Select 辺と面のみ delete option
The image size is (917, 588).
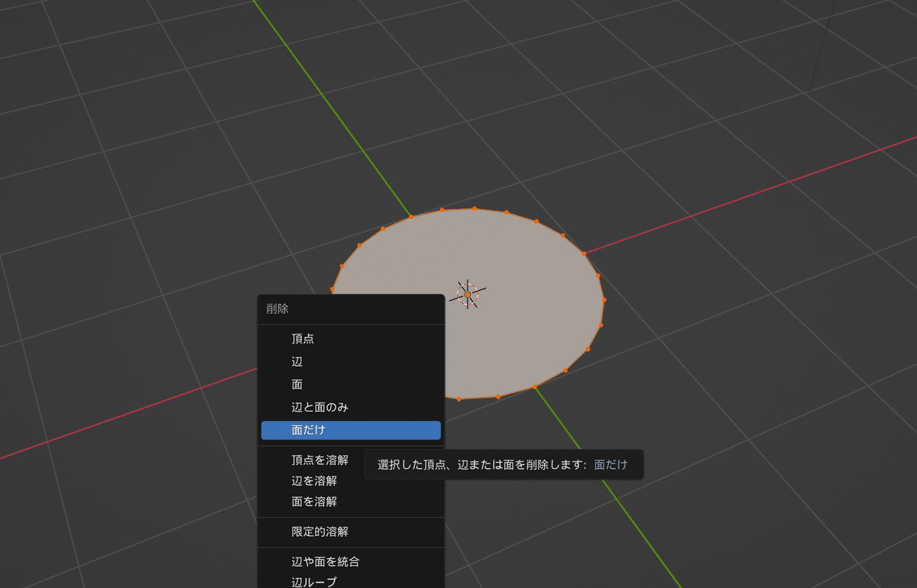point(351,407)
